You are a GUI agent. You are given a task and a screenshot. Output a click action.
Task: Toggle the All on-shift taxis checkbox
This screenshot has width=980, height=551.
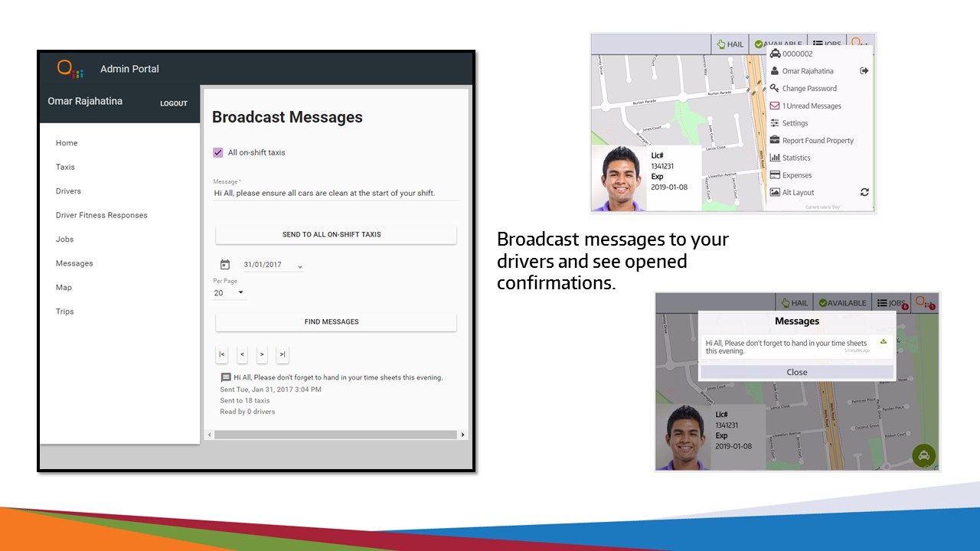click(x=218, y=152)
